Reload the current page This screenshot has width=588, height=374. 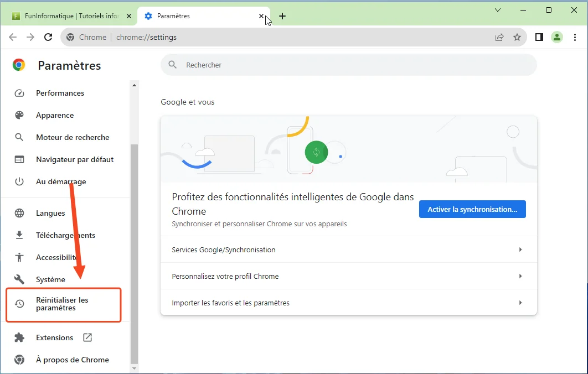(x=48, y=37)
